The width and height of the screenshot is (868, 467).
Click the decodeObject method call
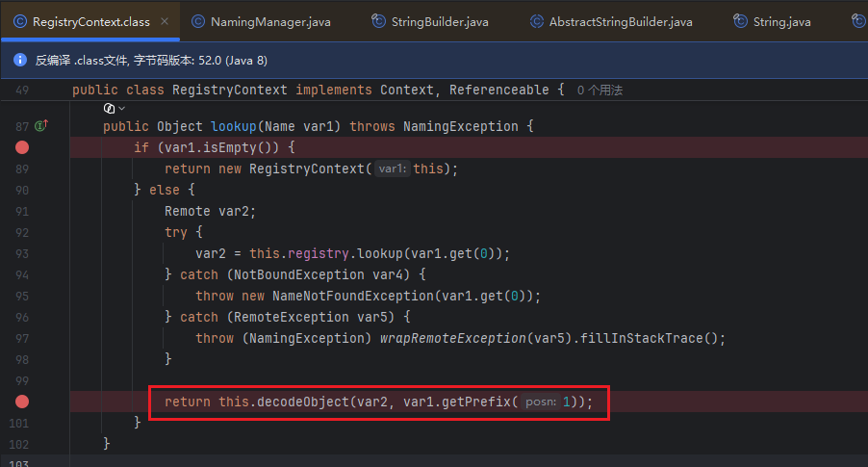(303, 402)
